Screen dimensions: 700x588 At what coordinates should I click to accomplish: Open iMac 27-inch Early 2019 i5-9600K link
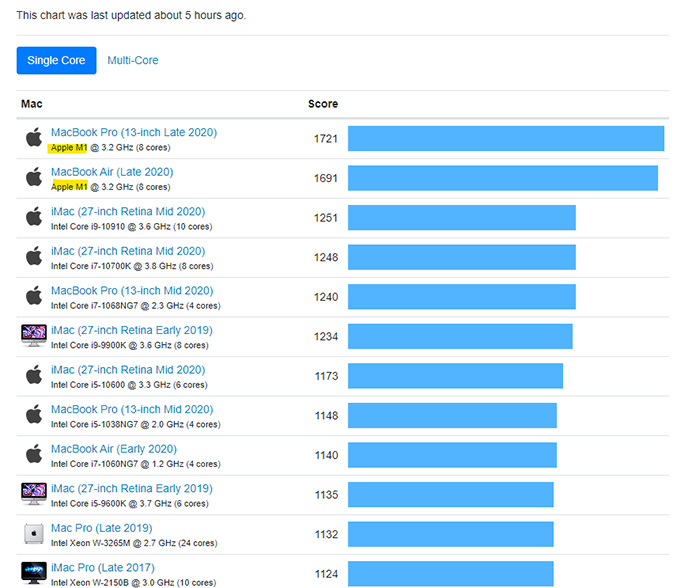tap(132, 488)
